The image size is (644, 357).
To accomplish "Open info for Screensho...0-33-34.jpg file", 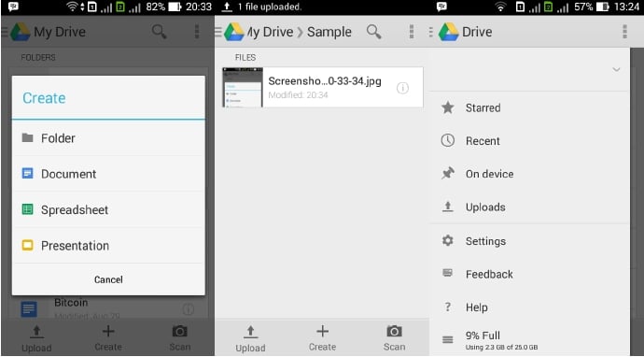I will coord(402,88).
